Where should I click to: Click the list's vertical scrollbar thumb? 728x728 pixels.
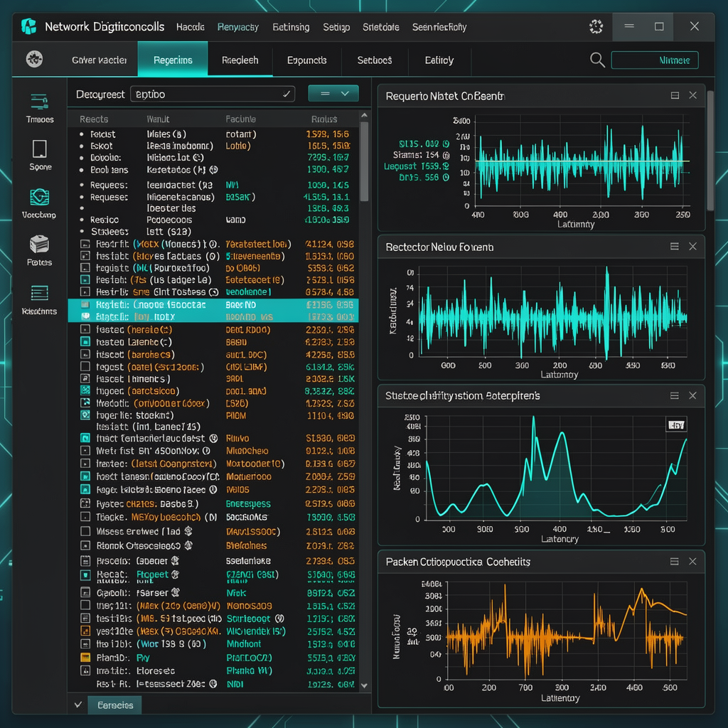pos(365,161)
